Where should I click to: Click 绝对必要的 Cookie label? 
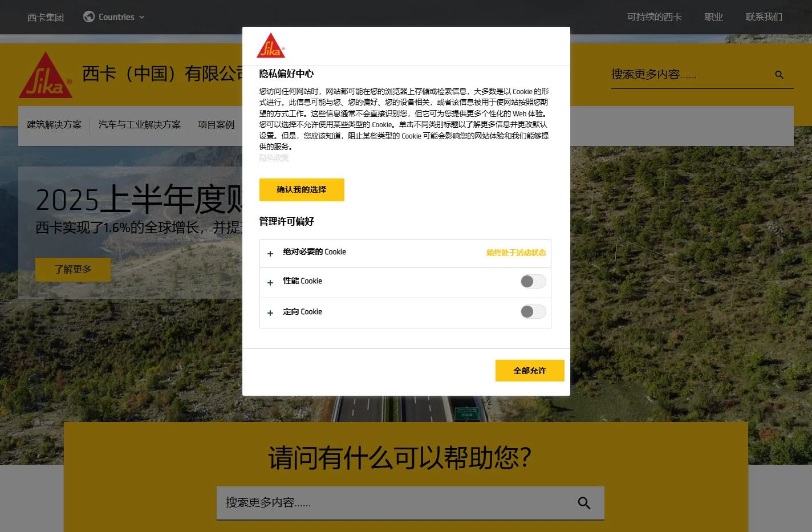[x=315, y=252]
